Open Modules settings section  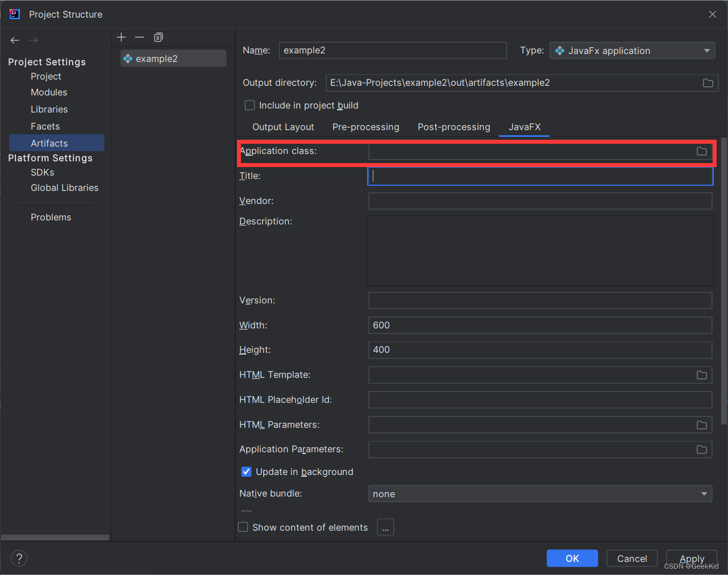pos(49,92)
